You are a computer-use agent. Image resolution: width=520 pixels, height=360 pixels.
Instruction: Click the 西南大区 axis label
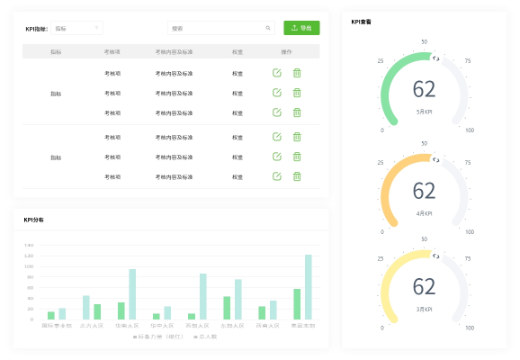[268, 325]
